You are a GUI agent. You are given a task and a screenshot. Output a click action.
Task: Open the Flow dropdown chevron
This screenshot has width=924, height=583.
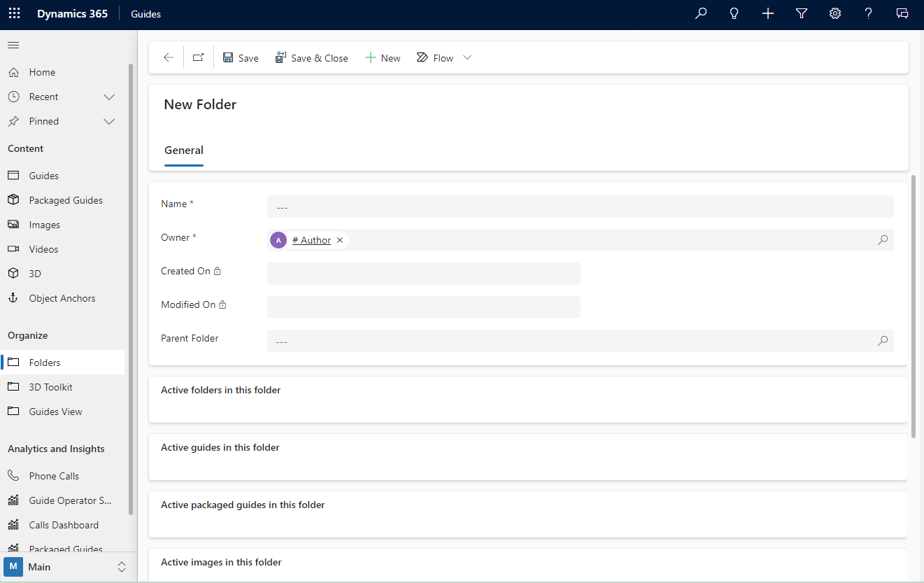467,57
